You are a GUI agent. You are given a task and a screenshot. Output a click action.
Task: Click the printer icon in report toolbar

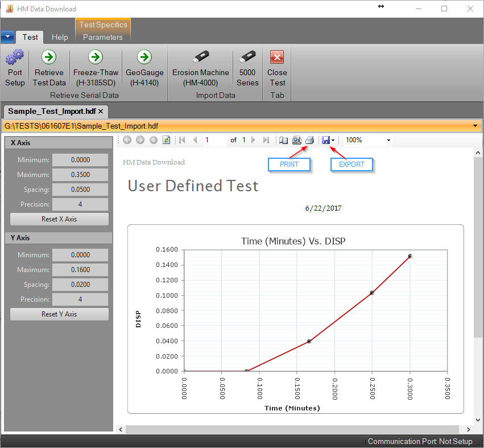tap(309, 140)
